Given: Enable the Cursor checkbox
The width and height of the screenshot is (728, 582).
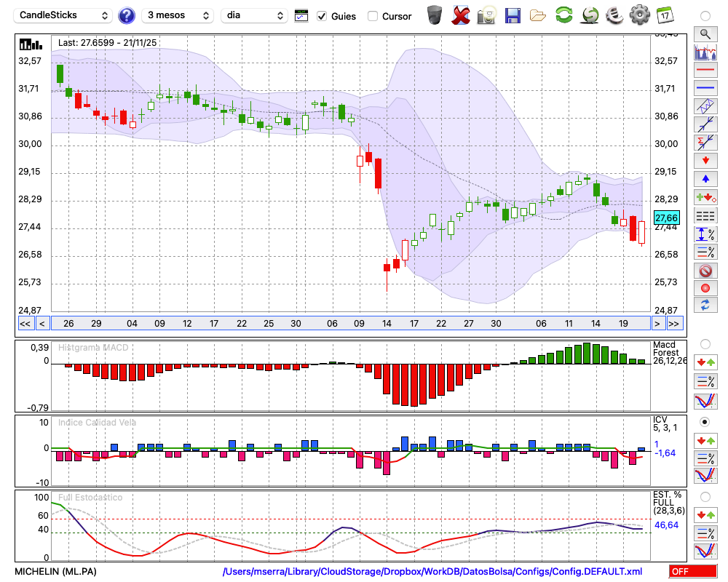Looking at the screenshot, I should point(373,16).
